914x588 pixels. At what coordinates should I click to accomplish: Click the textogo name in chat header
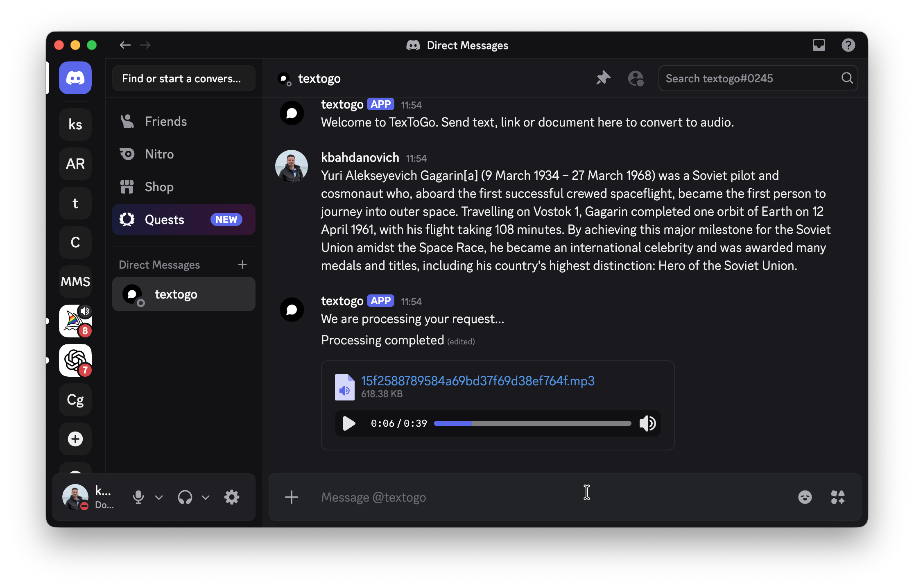point(319,78)
